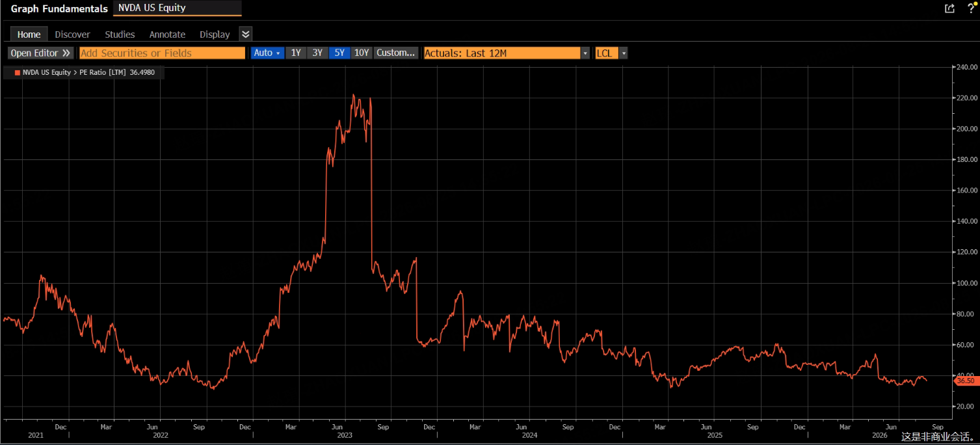Click the 2024 year label on x-axis
Viewport: 980px width, 445px height.
coord(529,435)
